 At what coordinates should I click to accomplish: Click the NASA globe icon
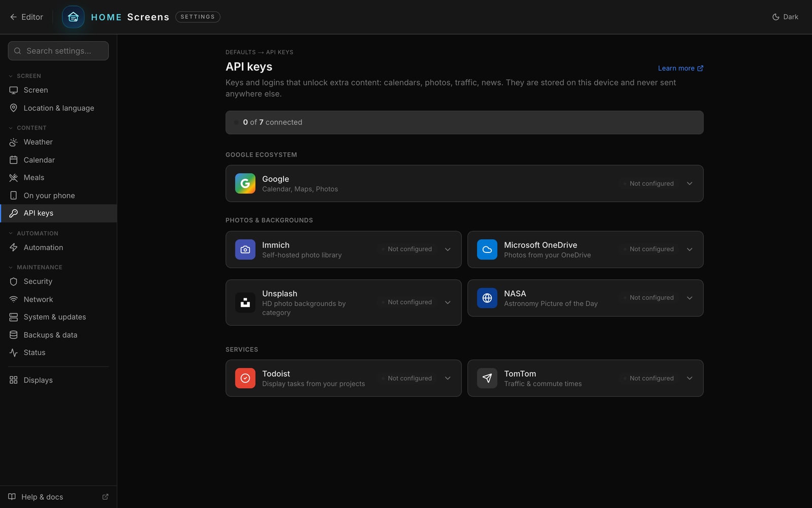(x=487, y=298)
